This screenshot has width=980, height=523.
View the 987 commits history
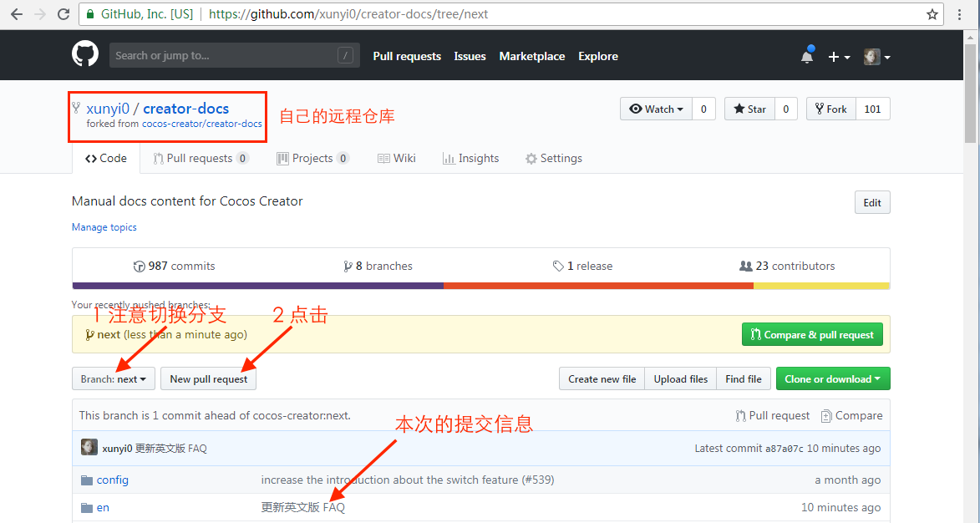tap(175, 267)
